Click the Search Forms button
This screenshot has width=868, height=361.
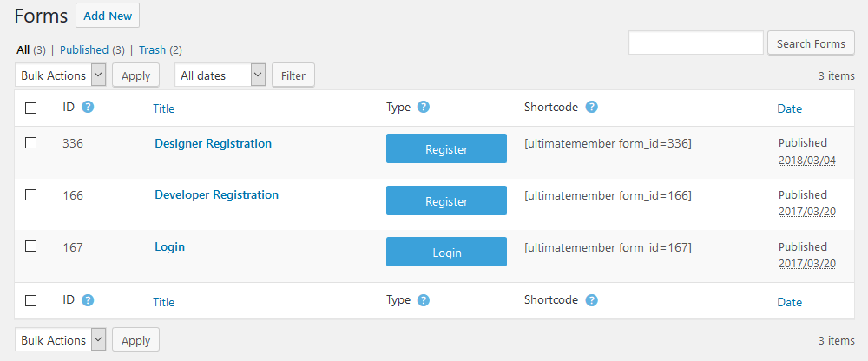coord(811,43)
